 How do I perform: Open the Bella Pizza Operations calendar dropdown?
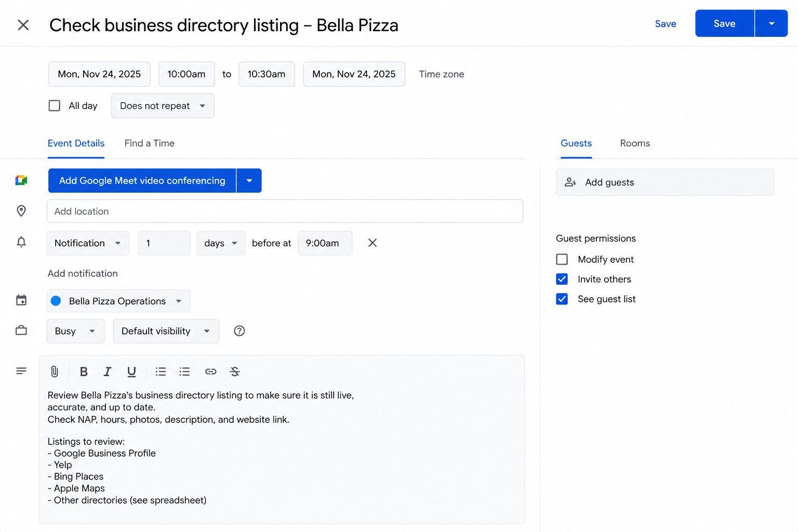118,301
